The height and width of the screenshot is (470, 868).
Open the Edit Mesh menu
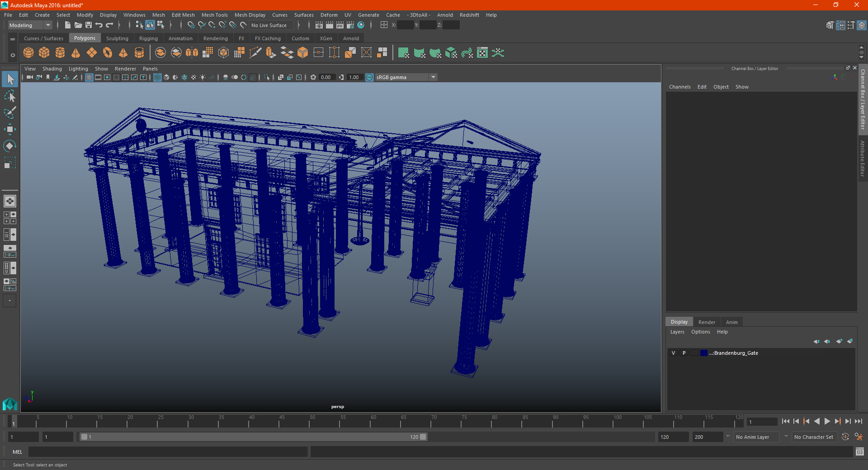tap(183, 15)
